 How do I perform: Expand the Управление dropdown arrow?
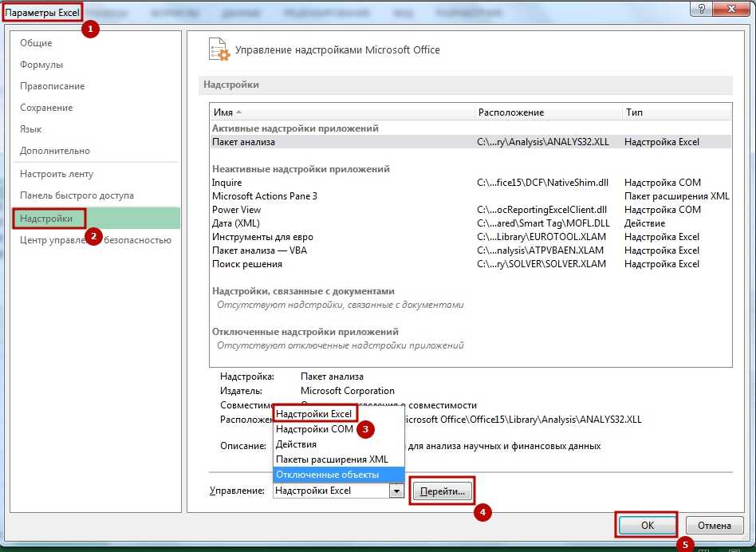[x=396, y=491]
